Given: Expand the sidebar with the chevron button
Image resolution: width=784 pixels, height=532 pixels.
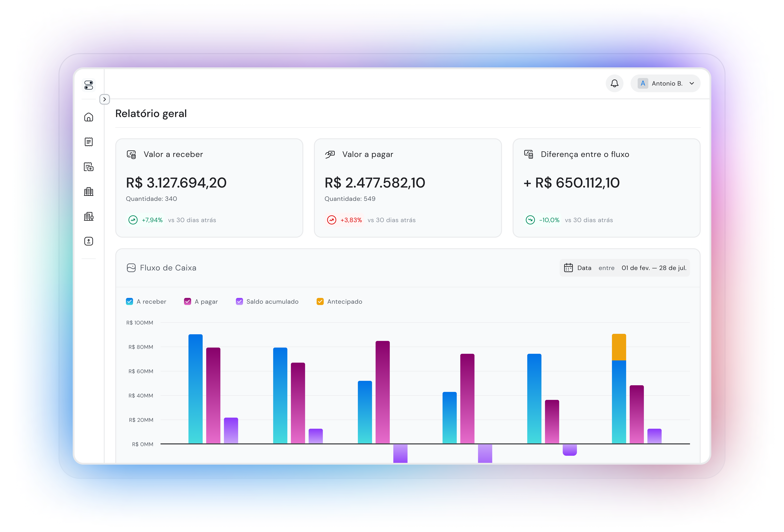Looking at the screenshot, I should [105, 99].
